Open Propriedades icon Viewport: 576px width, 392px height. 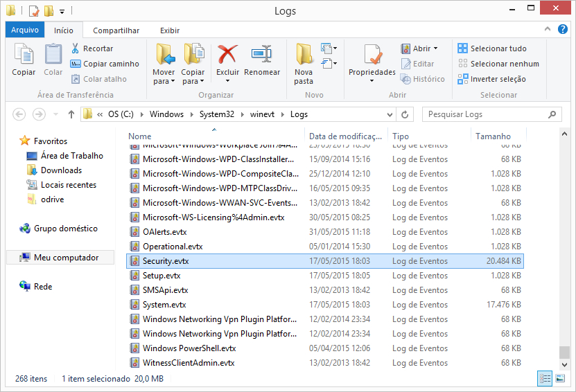tap(372, 54)
